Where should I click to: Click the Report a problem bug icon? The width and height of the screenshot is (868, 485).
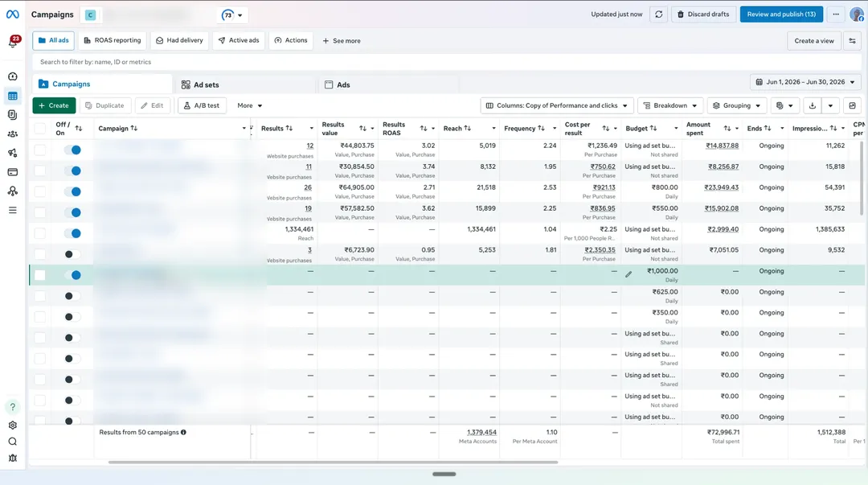click(x=13, y=458)
